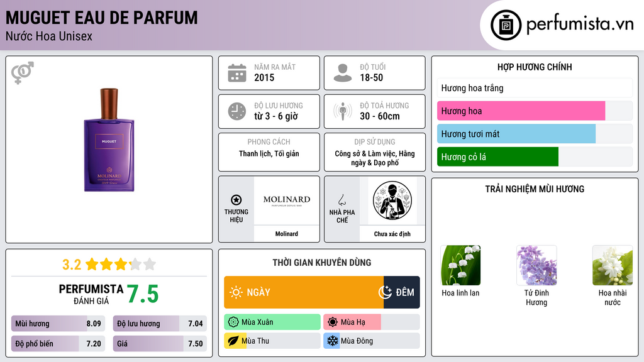This screenshot has width=644, height=362.
Task: Click the Molinard brand name label
Action: [287, 234]
